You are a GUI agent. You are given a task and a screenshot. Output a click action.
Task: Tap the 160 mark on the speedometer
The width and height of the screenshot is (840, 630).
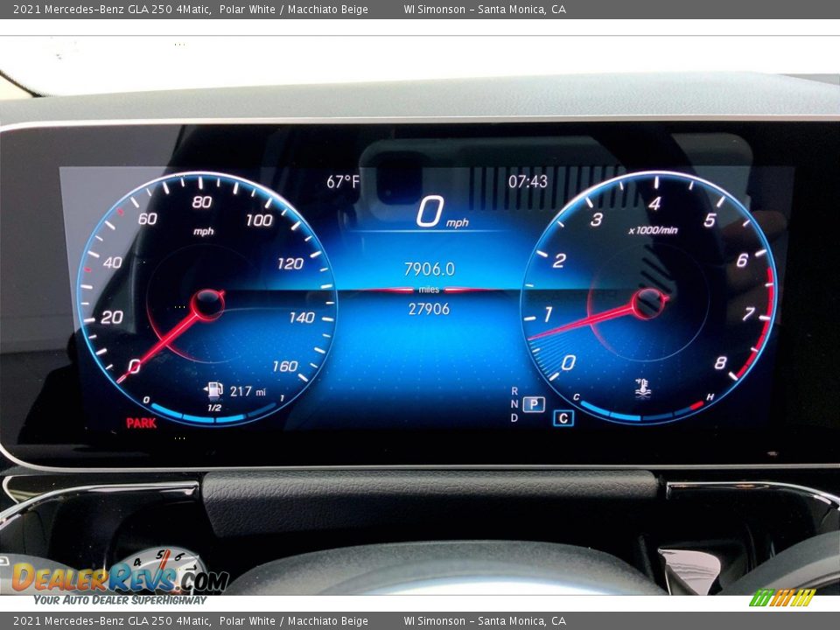pos(285,367)
